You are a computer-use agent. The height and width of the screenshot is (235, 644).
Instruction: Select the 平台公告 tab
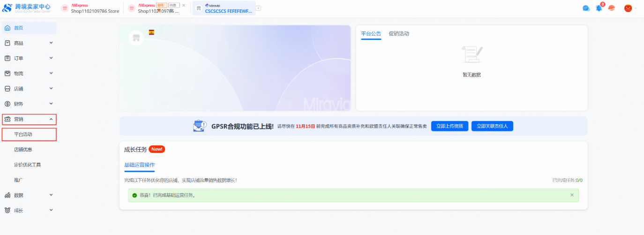[x=371, y=34]
